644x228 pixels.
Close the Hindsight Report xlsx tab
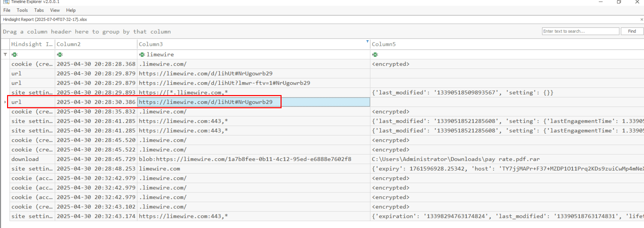click(x=641, y=20)
